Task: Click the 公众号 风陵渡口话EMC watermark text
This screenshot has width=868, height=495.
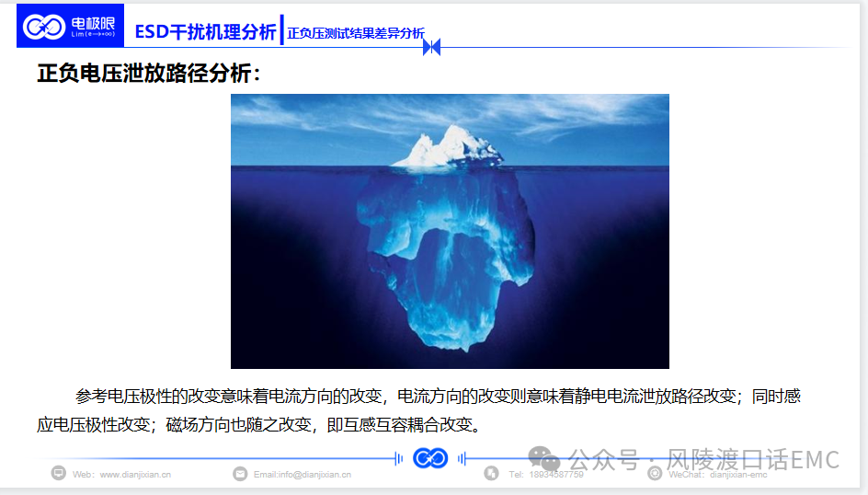Action: point(703,459)
